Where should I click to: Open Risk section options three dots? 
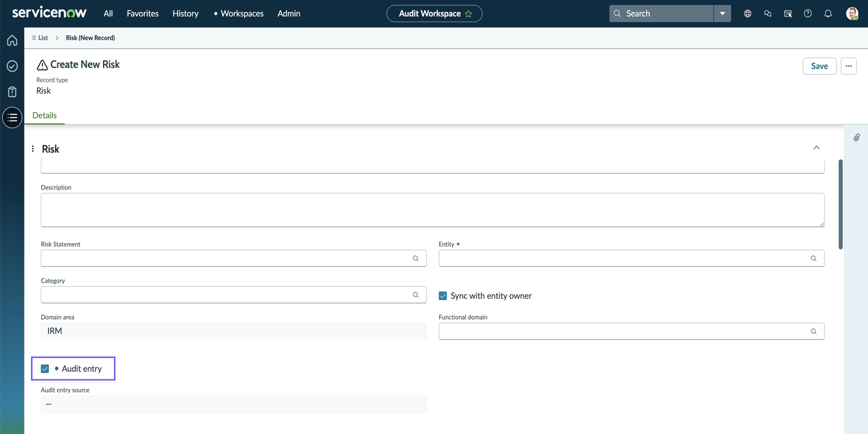click(33, 149)
